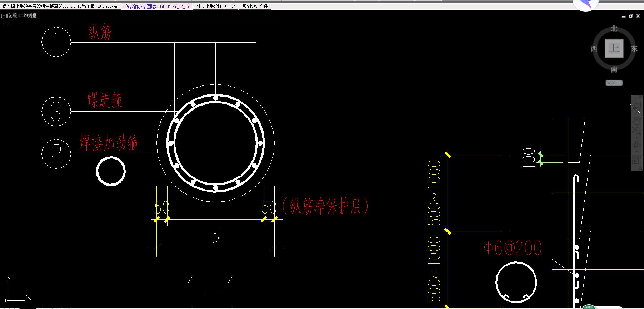Select the red label 焊接加劲箍
Image resolution: width=644 pixels, height=309 pixels.
(x=109, y=142)
